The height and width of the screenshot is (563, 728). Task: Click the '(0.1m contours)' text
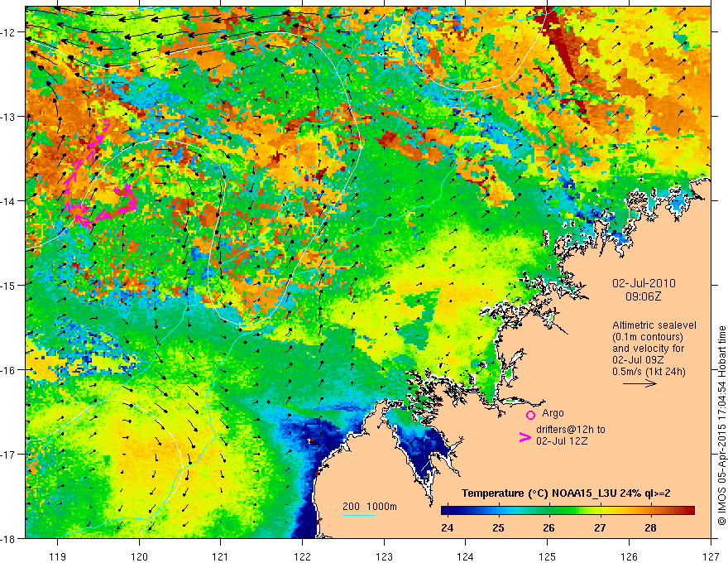coord(647,337)
